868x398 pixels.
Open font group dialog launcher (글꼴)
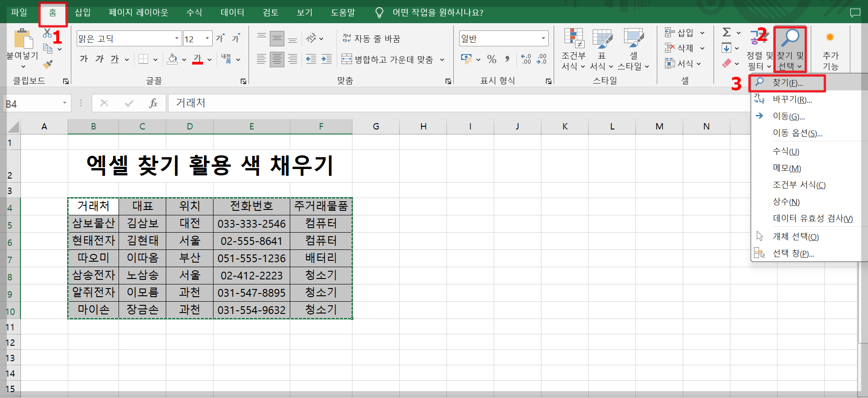tap(243, 81)
